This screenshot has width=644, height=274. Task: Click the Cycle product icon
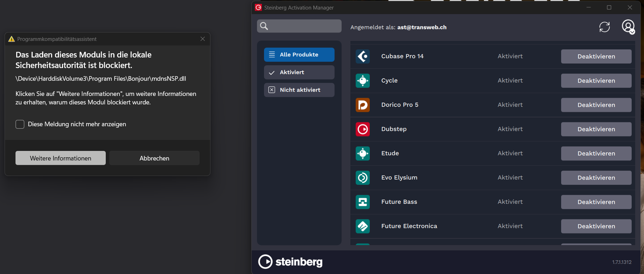[363, 81]
